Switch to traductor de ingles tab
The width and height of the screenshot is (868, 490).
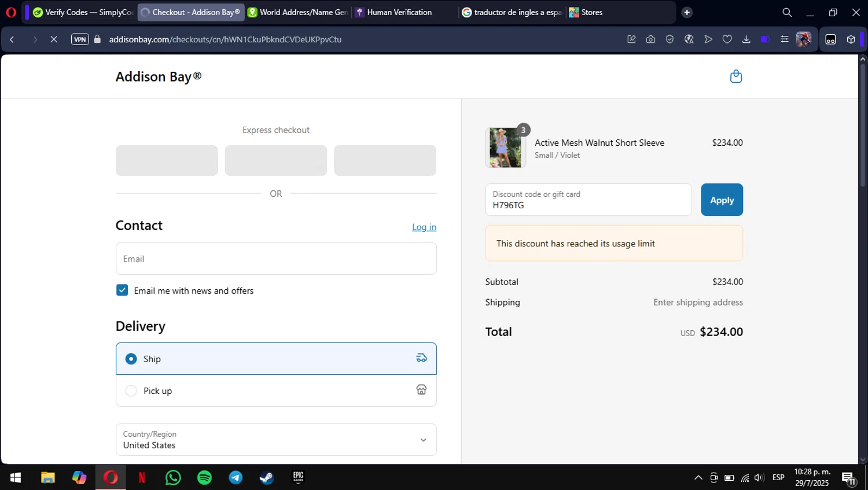click(512, 12)
